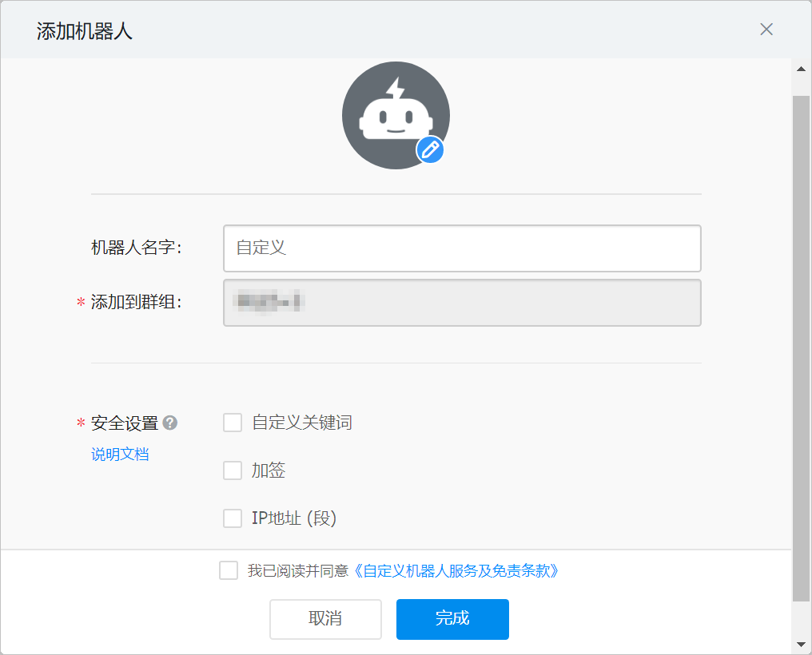This screenshot has height=655, width=812.
Task: Tick the 加签 checkbox
Action: (233, 470)
